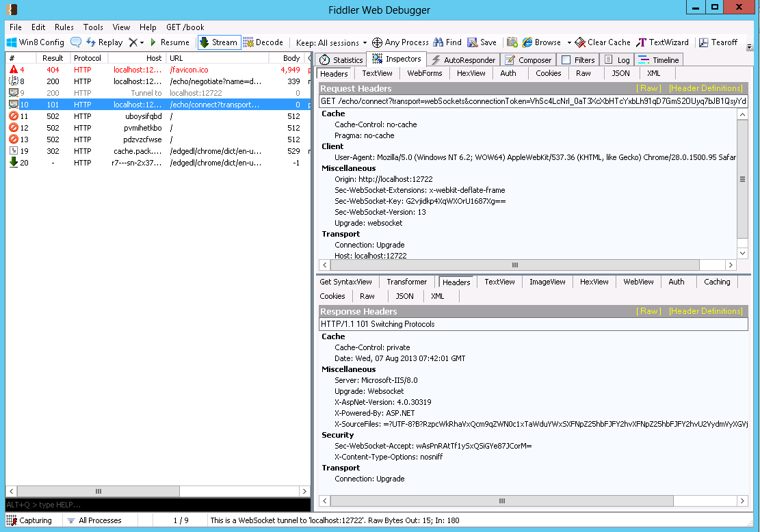Resume the paused session

click(x=169, y=42)
